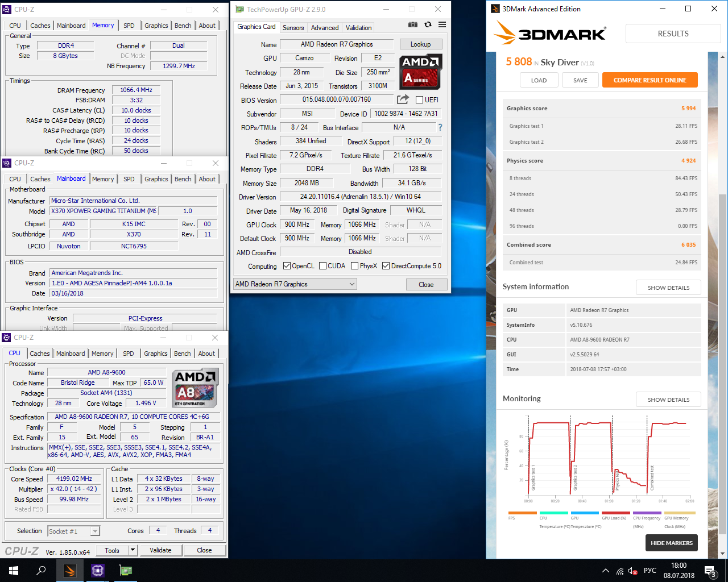
Task: Click 3DMark title bar app icon
Action: pos(495,9)
